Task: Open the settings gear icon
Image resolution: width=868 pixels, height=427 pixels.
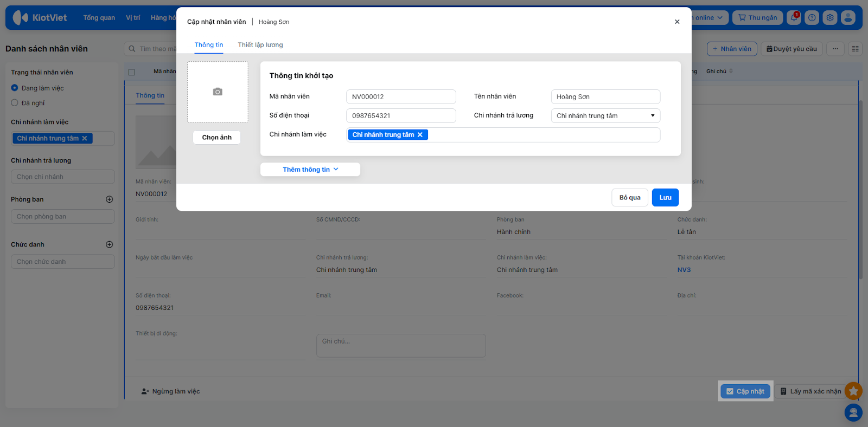Action: 830,18
